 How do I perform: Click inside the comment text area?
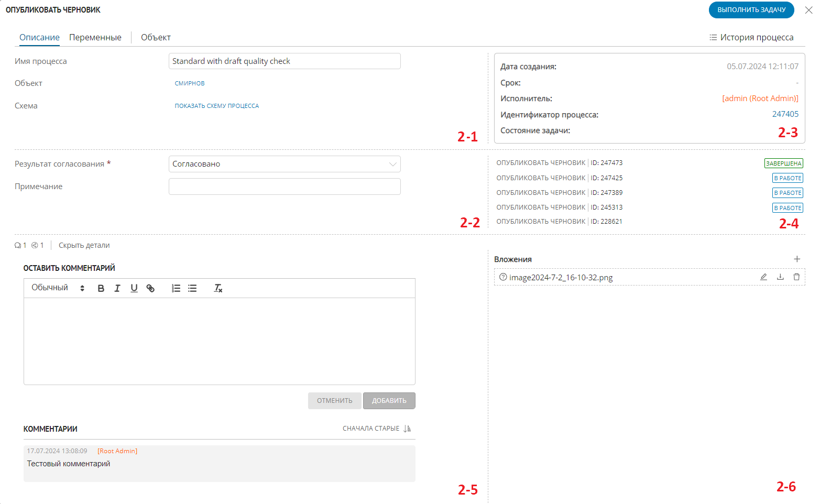(220, 341)
